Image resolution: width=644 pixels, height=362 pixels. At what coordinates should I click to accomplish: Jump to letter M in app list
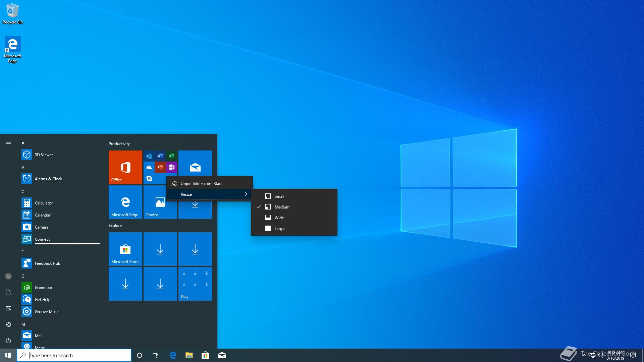(x=23, y=324)
